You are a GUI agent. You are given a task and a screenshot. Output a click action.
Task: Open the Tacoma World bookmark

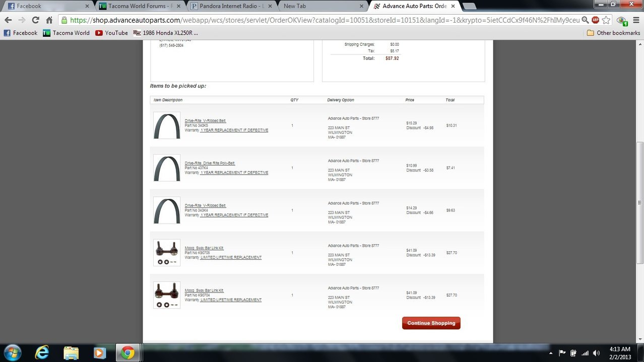pos(67,33)
